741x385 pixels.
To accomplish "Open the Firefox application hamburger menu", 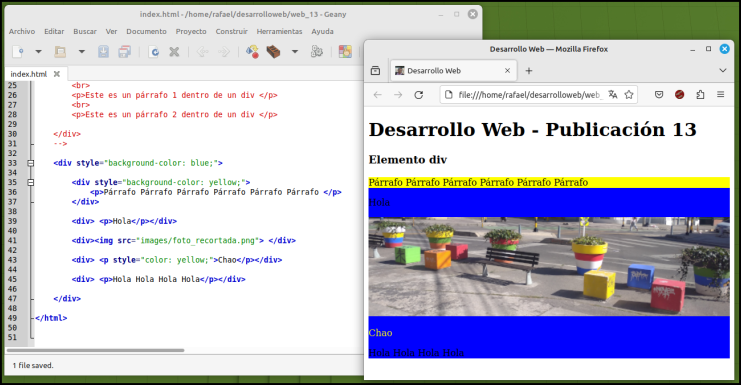I will click(720, 94).
